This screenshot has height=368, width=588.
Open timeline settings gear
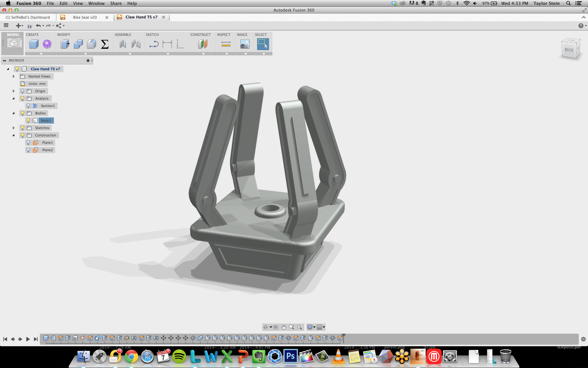[x=583, y=339]
